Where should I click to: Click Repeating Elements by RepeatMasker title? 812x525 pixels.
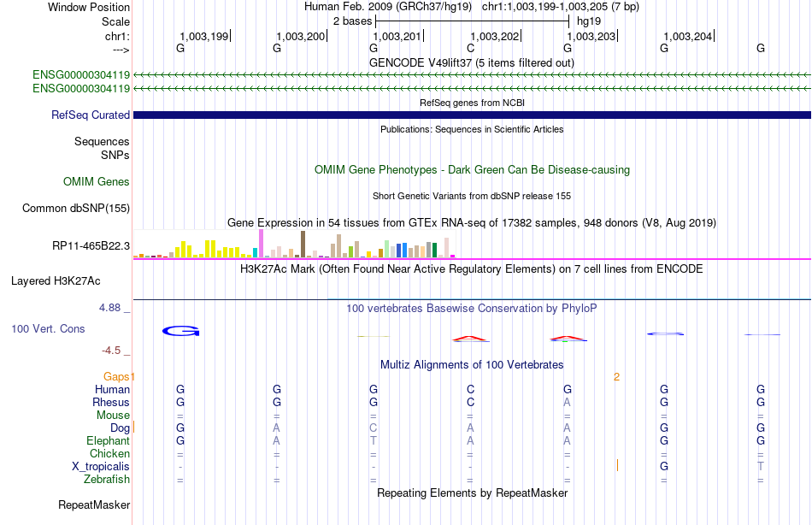pyautogui.click(x=472, y=493)
